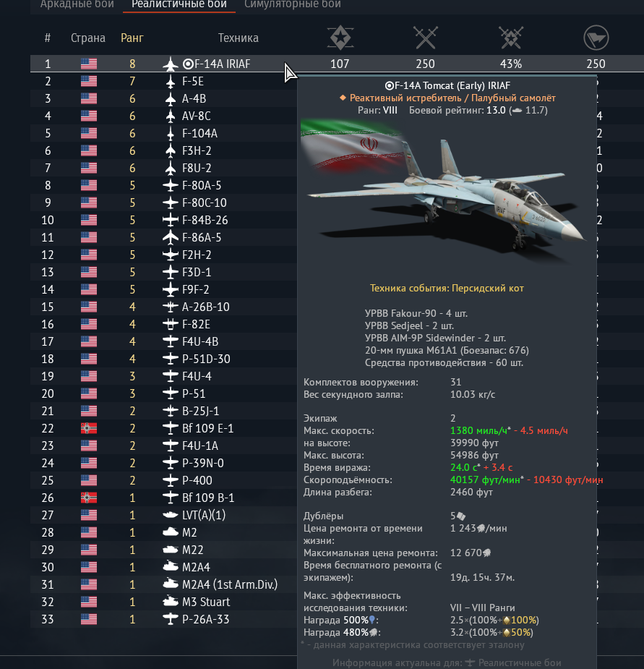Image resolution: width=644 pixels, height=669 pixels.
Task: Click the jet icon beside F-5E
Action: [x=170, y=81]
